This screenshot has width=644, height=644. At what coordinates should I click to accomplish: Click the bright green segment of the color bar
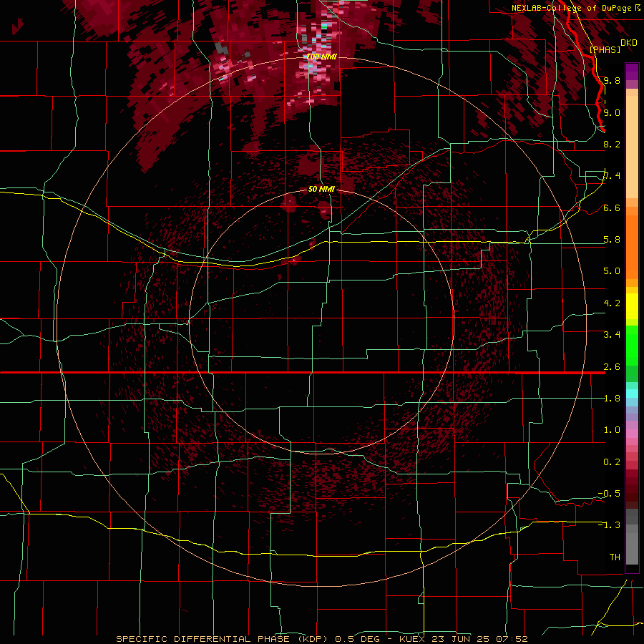(x=632, y=346)
